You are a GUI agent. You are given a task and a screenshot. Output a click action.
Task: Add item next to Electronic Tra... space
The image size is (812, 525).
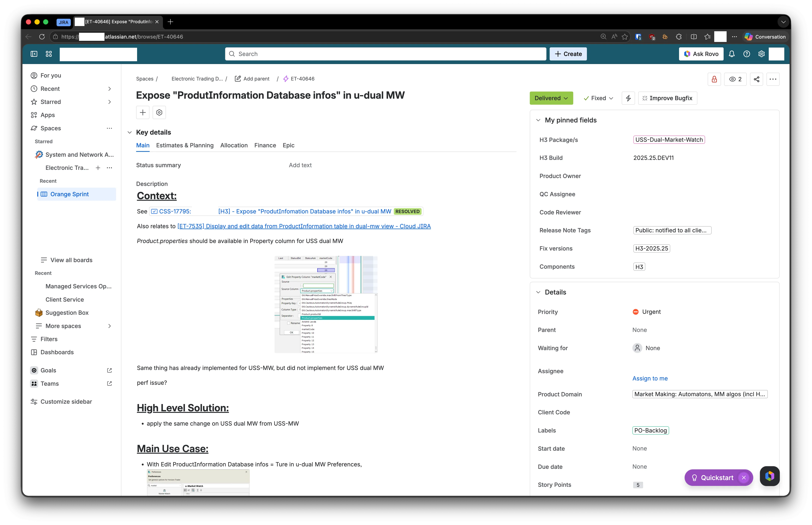click(x=98, y=168)
